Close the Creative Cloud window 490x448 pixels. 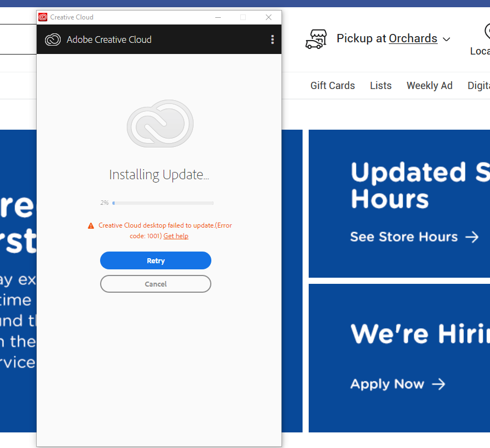(269, 17)
